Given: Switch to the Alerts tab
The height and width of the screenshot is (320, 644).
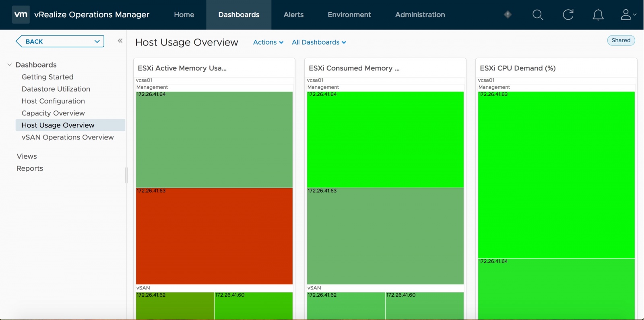Looking at the screenshot, I should (x=293, y=15).
